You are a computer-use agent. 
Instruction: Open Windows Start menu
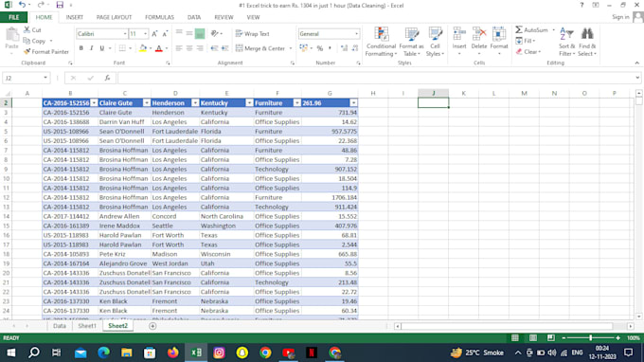[x=11, y=353]
